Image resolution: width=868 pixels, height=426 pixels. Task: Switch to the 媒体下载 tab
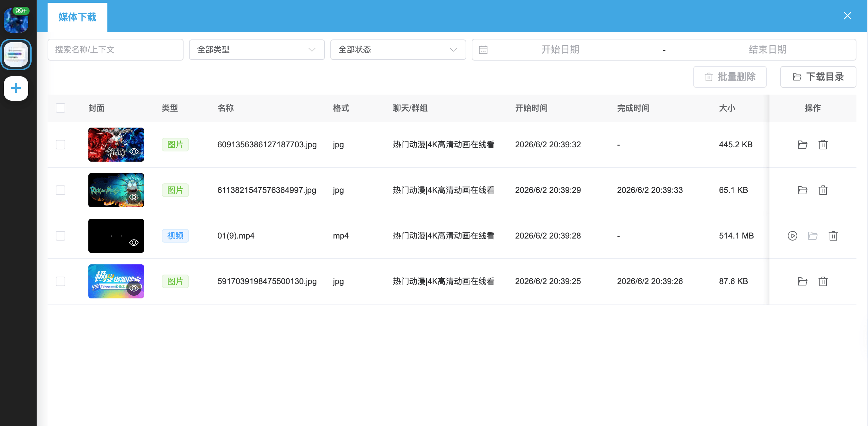[77, 17]
